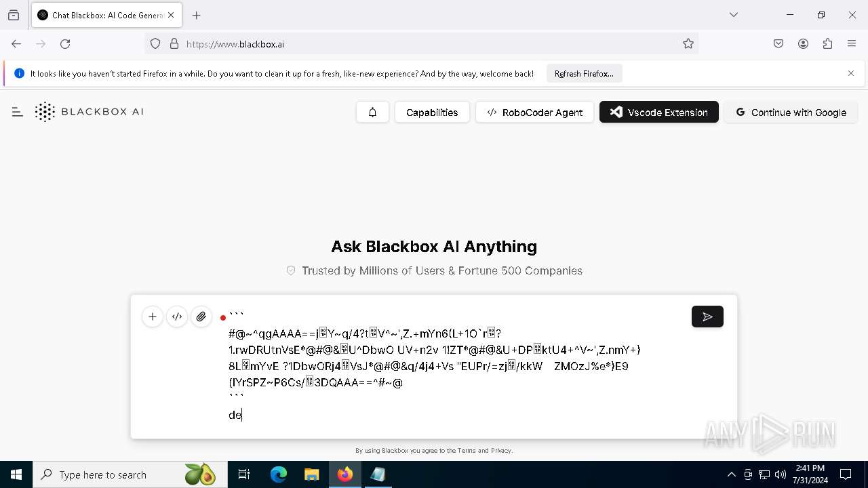
Task: Open the Blackbox sidebar hamburger menu
Action: pos(18,112)
